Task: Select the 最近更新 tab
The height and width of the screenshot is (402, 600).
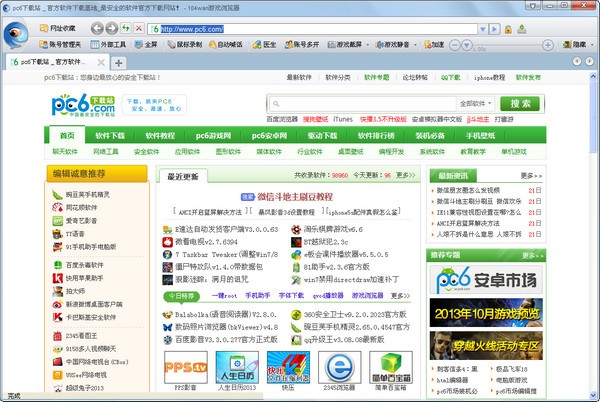Action: click(x=183, y=176)
